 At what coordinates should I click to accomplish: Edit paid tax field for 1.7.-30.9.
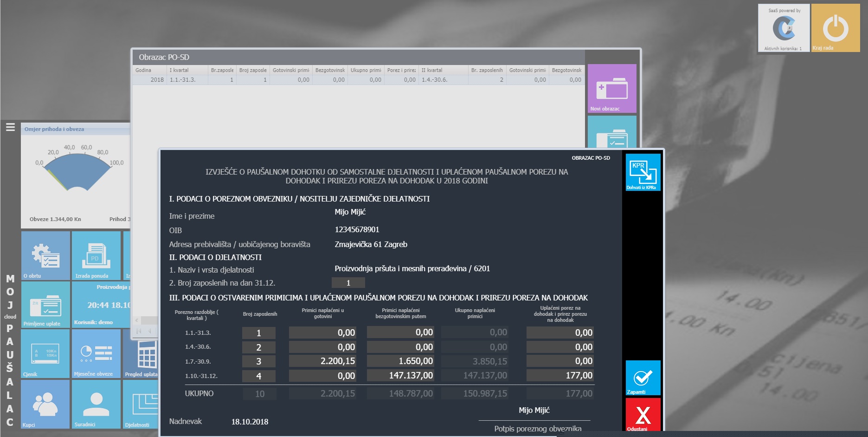(560, 361)
